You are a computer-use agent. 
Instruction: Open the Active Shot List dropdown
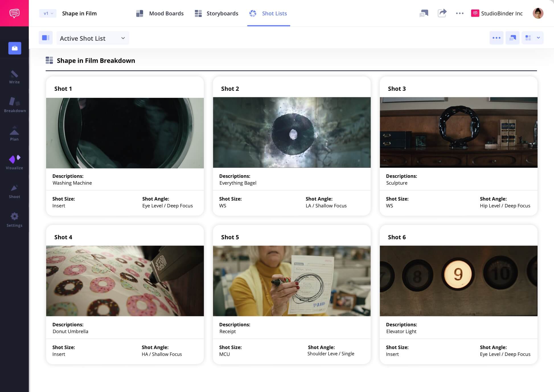click(93, 38)
